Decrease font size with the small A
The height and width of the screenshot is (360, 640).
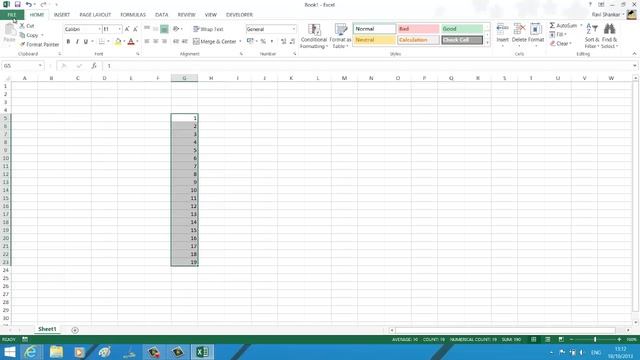pos(135,29)
